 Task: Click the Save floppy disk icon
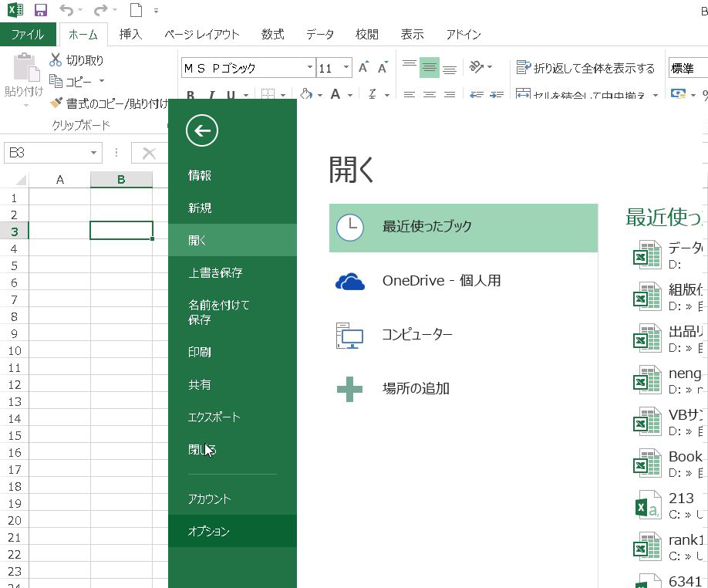[x=41, y=10]
